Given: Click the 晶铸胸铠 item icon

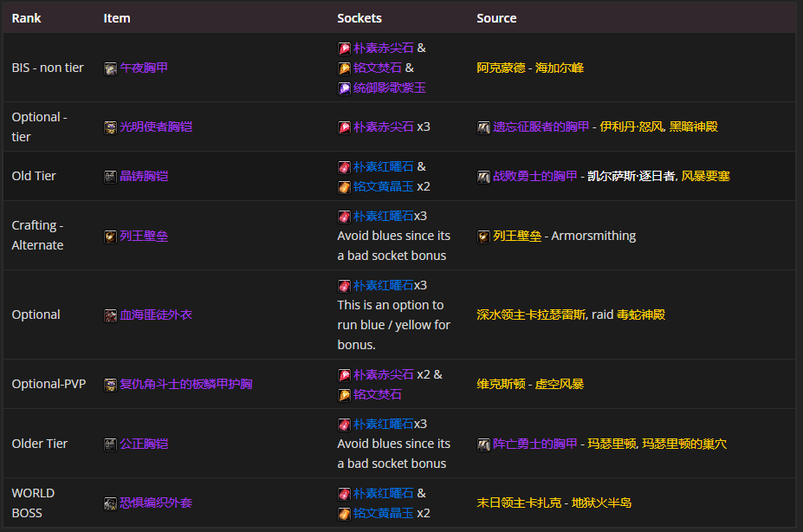Looking at the screenshot, I should [x=110, y=177].
